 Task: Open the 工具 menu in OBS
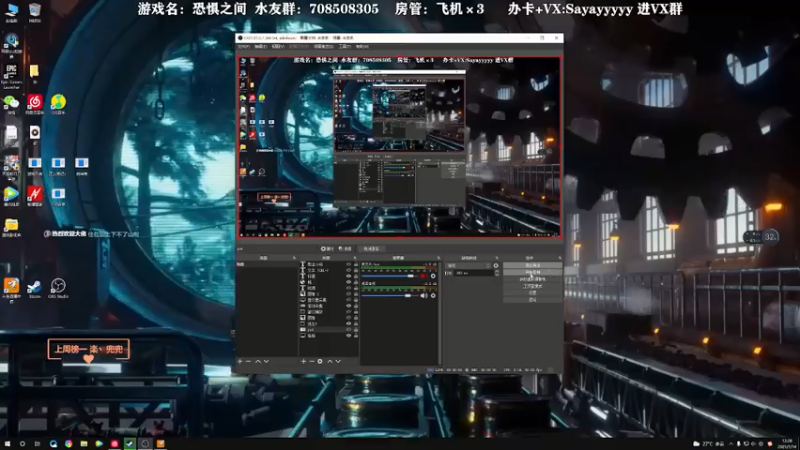click(344, 46)
